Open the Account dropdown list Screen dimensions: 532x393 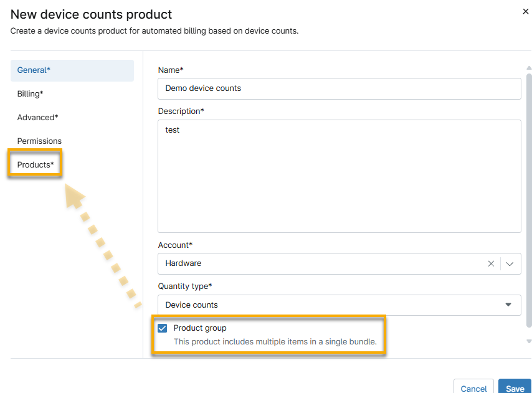pyautogui.click(x=510, y=263)
